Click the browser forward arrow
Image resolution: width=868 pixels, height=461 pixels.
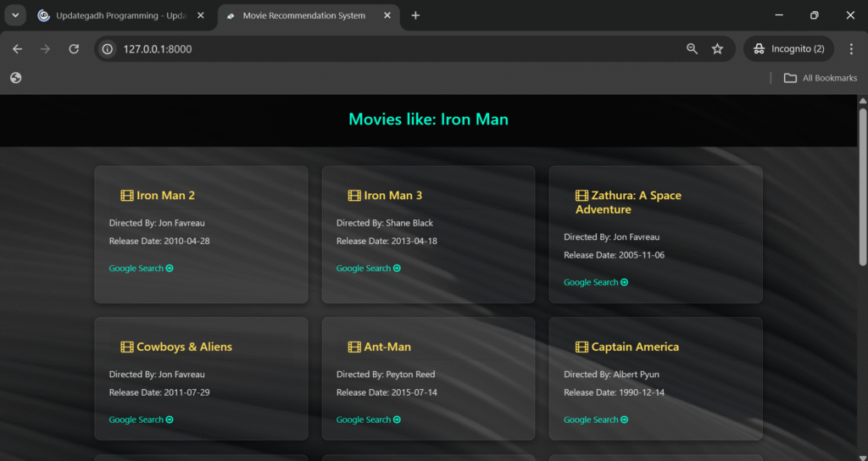tap(46, 49)
